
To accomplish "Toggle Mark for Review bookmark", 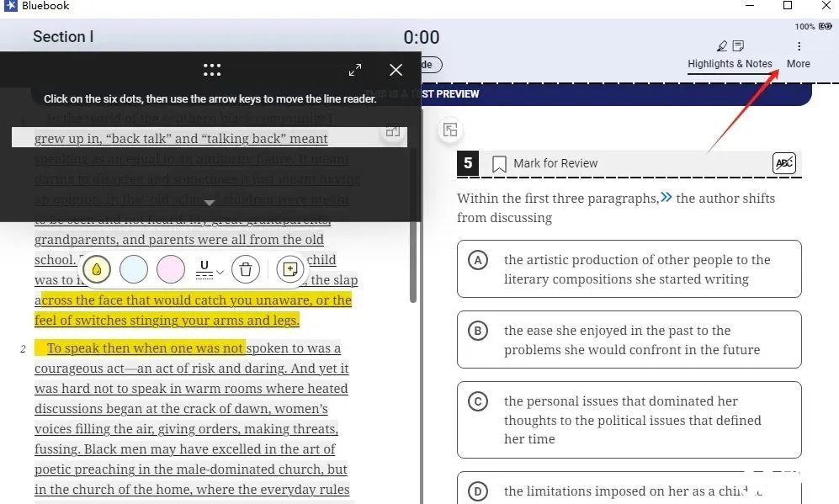I will [x=499, y=164].
